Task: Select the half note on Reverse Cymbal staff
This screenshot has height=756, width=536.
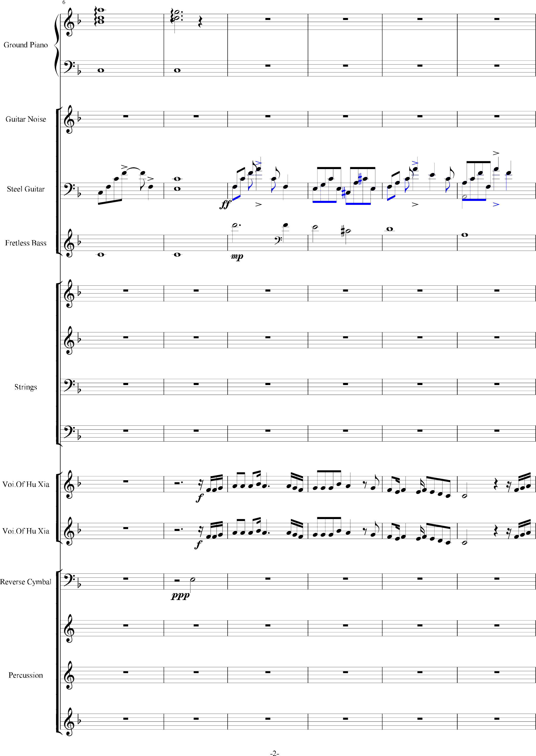Action: (193, 580)
